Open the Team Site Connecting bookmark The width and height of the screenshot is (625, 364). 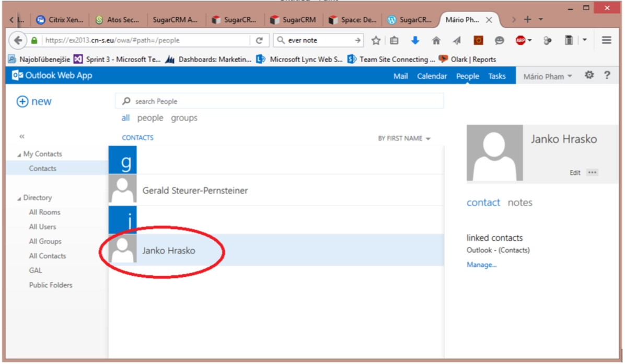pyautogui.click(x=391, y=60)
